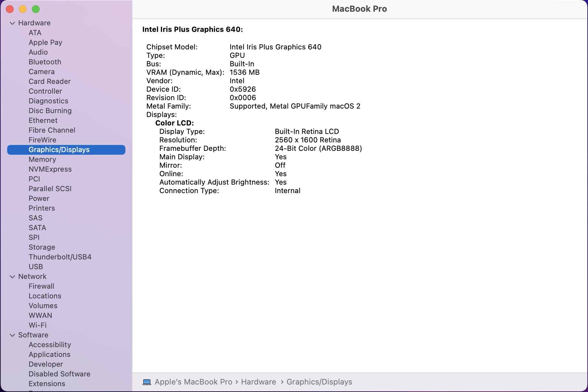Click the green full-screen window button
Screen dimensions: 588x392
(36, 9)
